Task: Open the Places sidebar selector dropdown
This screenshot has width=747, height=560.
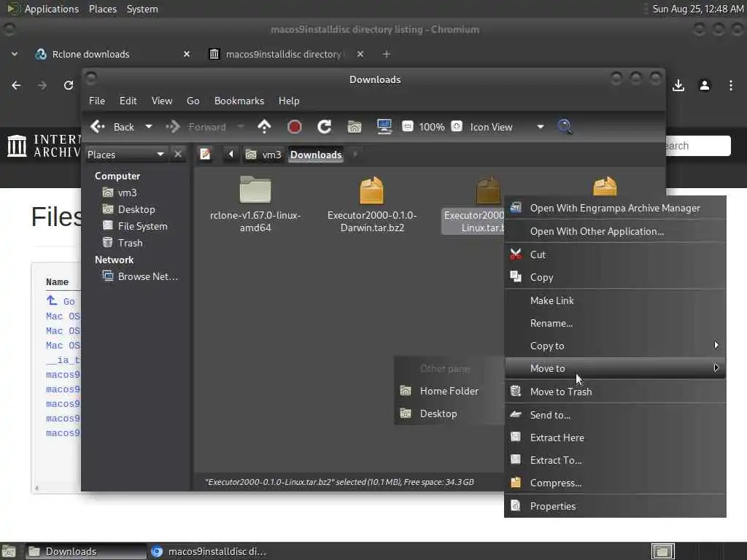Action: click(125, 155)
